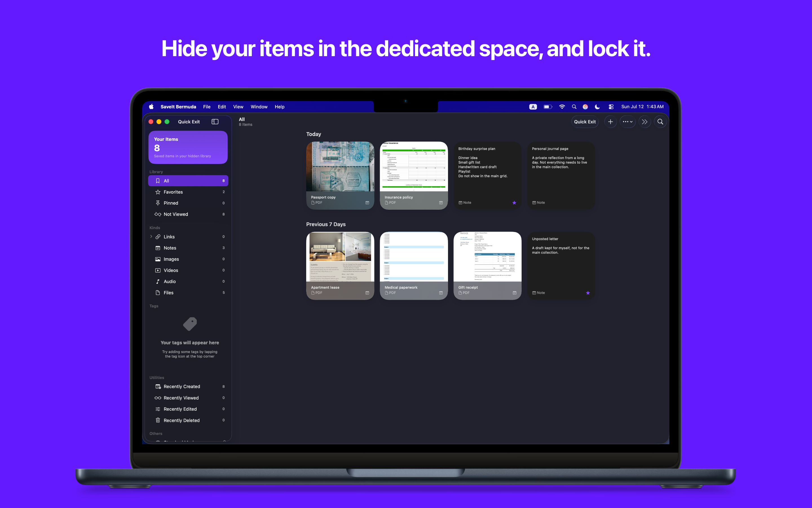
Task: Open Insurance policy PDF card
Action: 414,175
